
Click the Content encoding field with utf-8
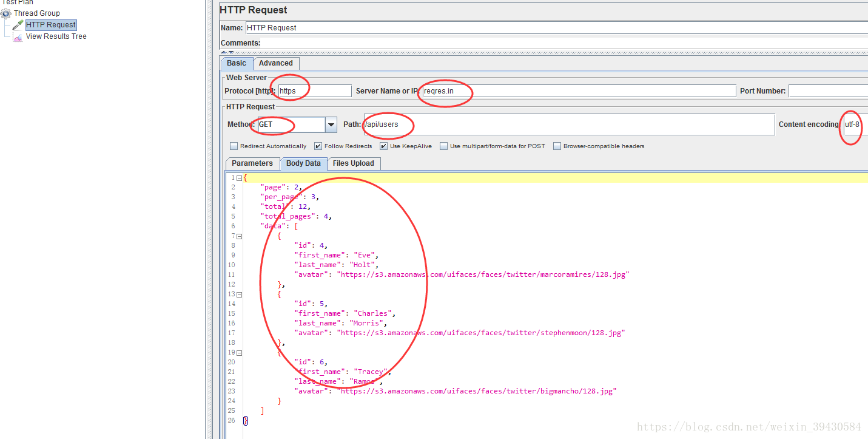pyautogui.click(x=855, y=124)
